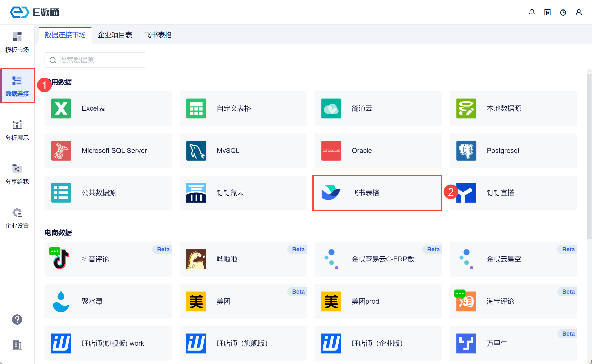Screen dimensions: 592x364
Task: Click the vertical scrollbar on right
Action: [x=589, y=156]
